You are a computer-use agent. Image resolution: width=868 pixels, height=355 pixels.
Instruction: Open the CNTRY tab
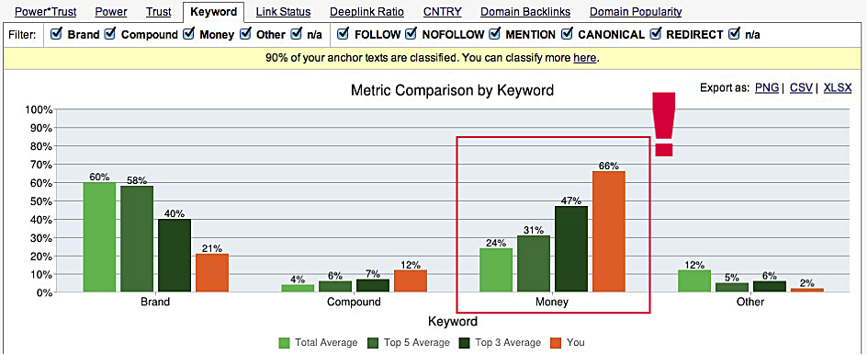(x=443, y=12)
